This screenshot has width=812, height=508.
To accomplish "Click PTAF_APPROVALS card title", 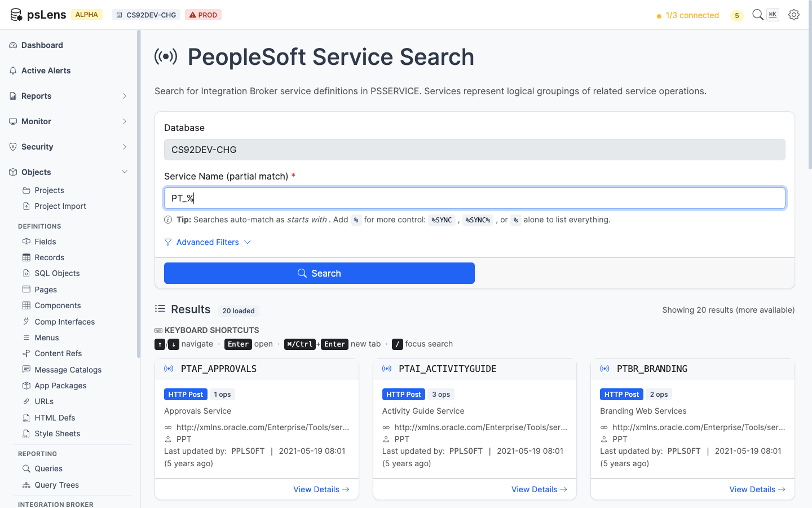I will (x=219, y=369).
